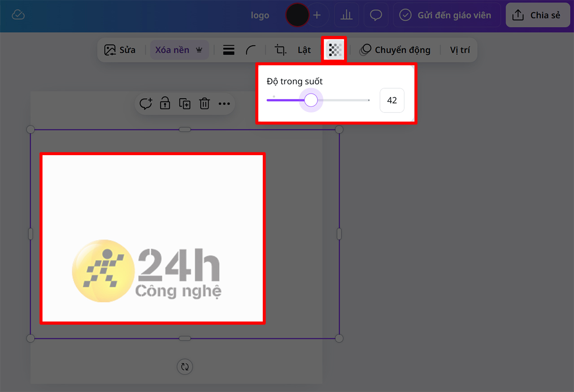Open the dark profile avatar circle
The width and height of the screenshot is (574, 392).
297,15
